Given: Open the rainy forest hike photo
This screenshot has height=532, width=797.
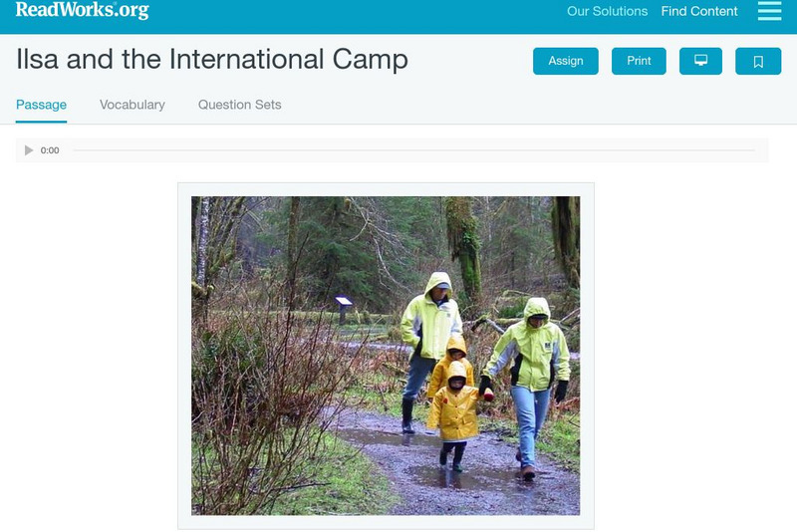Looking at the screenshot, I should pos(386,356).
